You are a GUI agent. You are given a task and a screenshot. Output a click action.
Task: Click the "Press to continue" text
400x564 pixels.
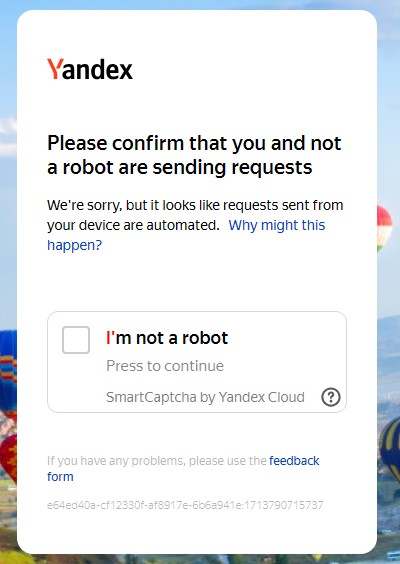pos(165,366)
